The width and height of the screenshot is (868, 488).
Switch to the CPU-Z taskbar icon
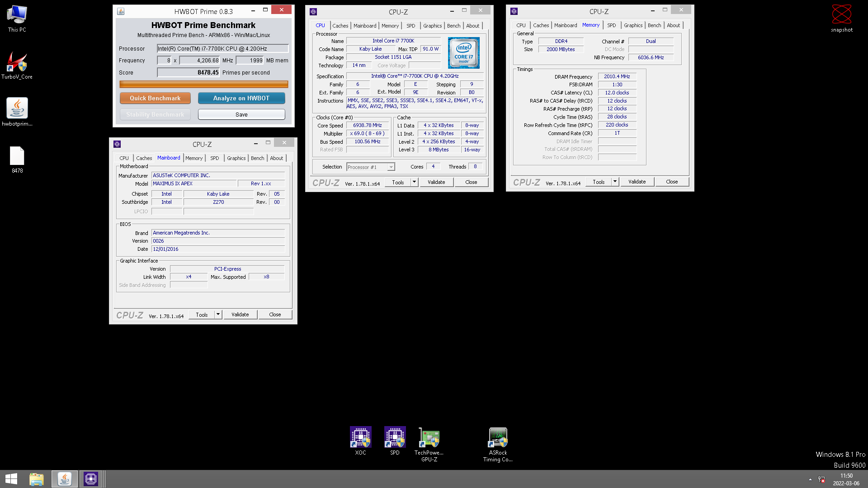(91, 479)
